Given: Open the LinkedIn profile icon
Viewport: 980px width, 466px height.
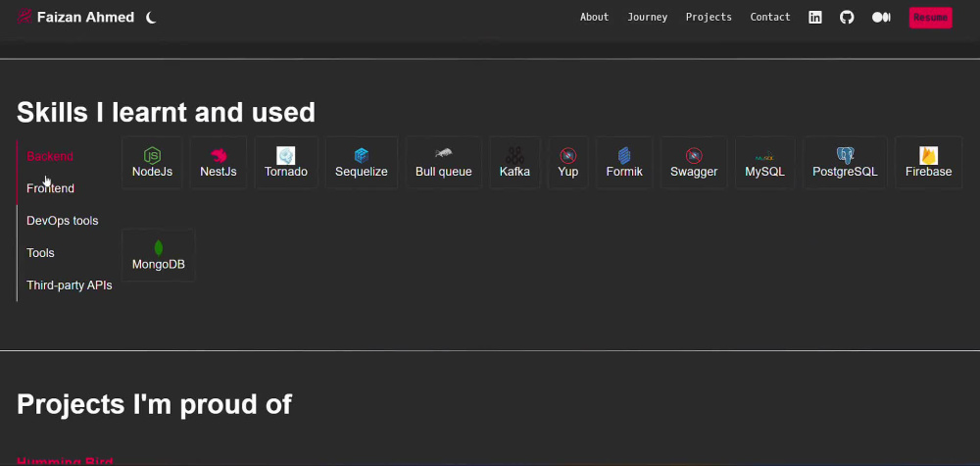Looking at the screenshot, I should pyautogui.click(x=815, y=18).
